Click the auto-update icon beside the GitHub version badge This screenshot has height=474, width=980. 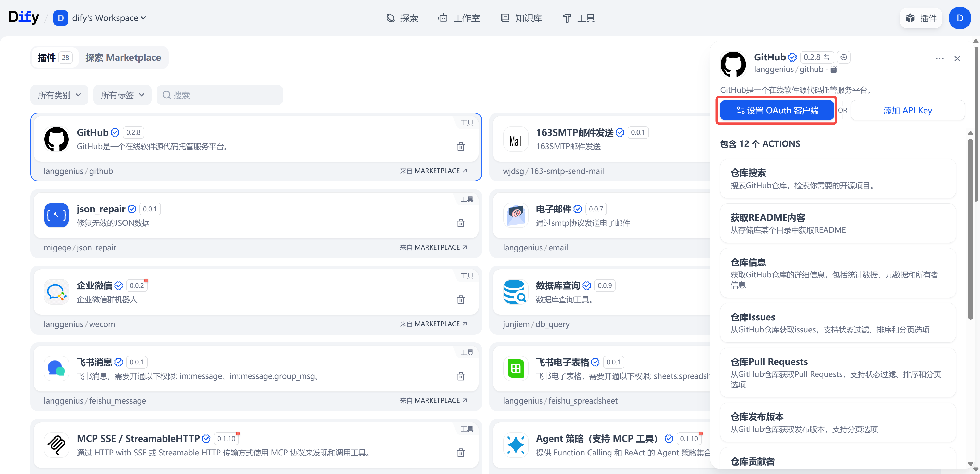(x=844, y=57)
